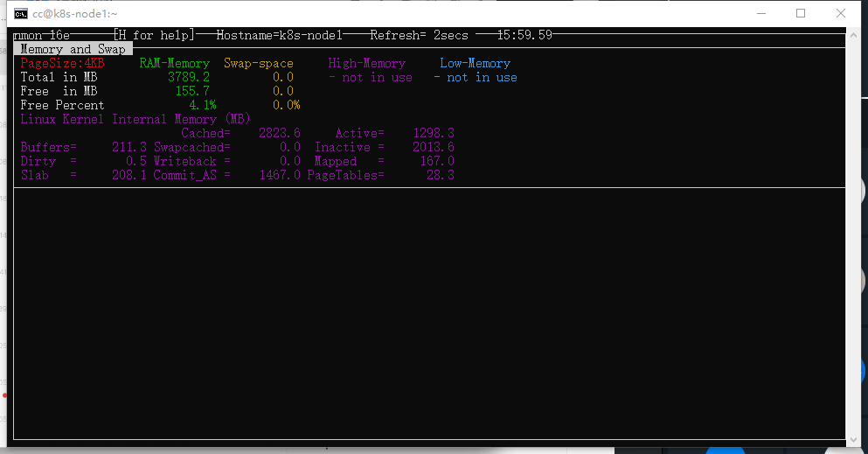
Task: Click the 'Active=' label
Action: click(x=360, y=133)
